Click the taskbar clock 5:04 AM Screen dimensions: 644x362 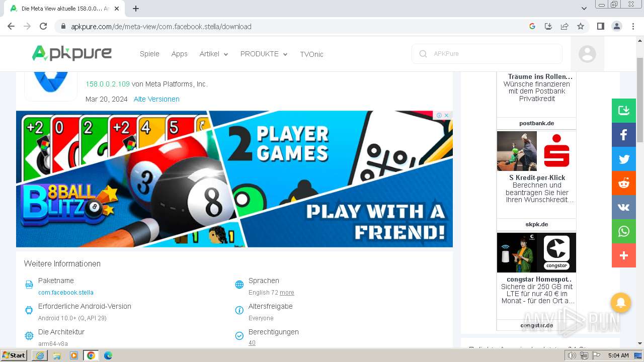click(x=618, y=355)
